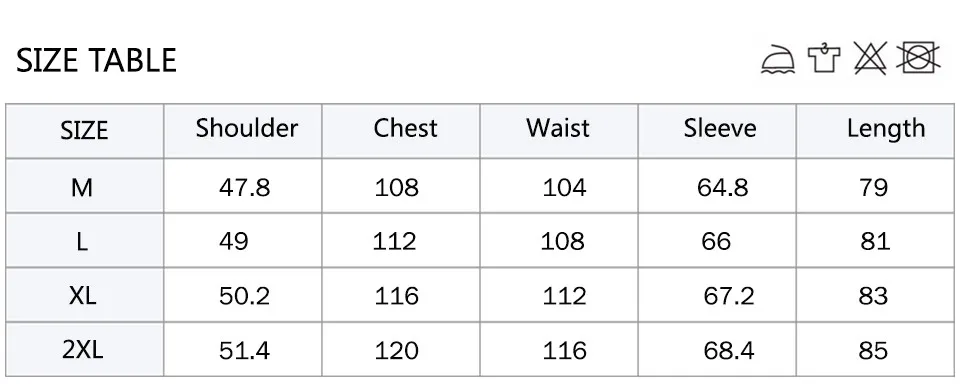Click the 81 length value for L
This screenshot has height=384, width=960.
click(x=876, y=242)
